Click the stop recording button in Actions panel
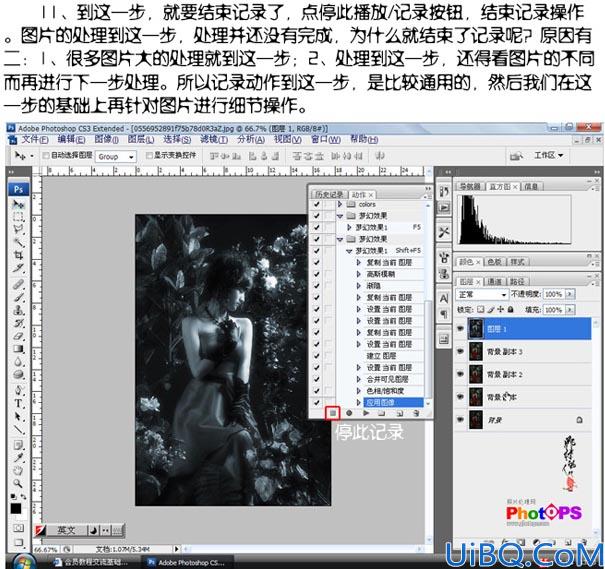The width and height of the screenshot is (605, 569). (333, 413)
